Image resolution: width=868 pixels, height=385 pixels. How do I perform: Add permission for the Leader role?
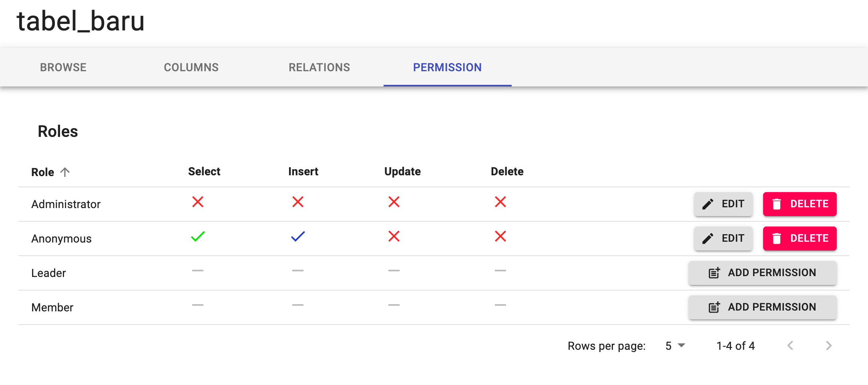click(x=762, y=273)
